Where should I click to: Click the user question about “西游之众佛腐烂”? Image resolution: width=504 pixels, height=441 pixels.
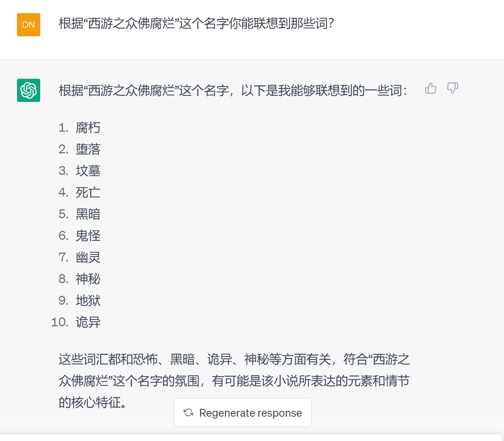[196, 24]
